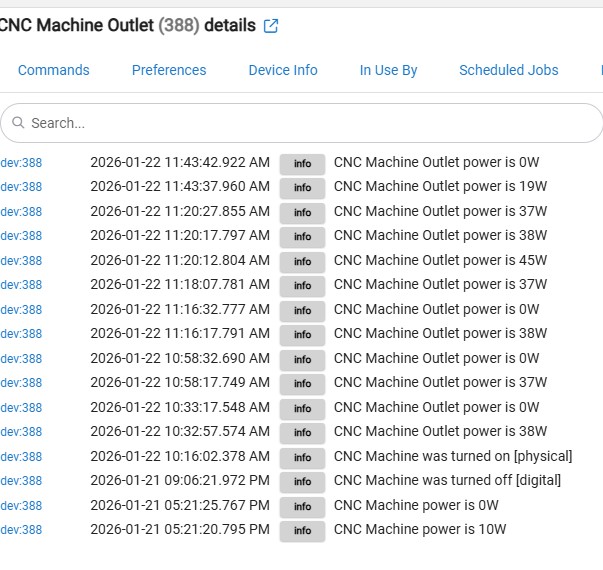Open device details in new window icon

(271, 27)
